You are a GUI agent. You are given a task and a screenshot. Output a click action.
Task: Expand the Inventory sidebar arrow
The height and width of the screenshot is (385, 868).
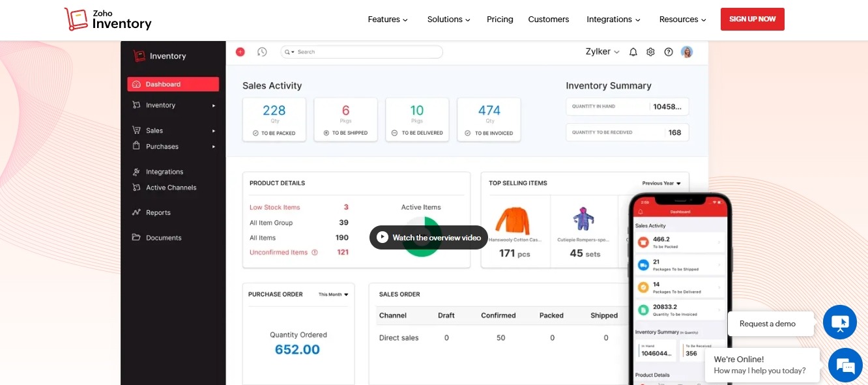coord(214,106)
